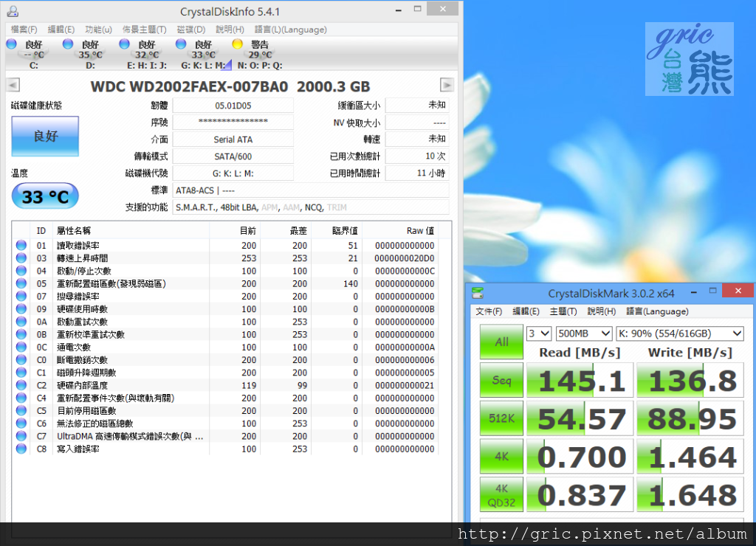Click the Seq read result 145.1

point(580,380)
